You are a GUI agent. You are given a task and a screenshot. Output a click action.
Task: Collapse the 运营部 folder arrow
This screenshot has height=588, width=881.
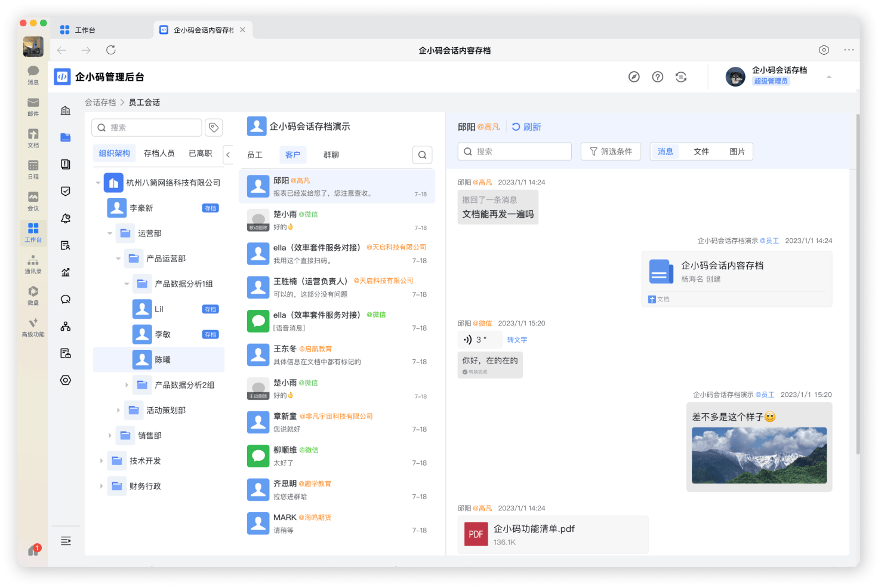110,233
